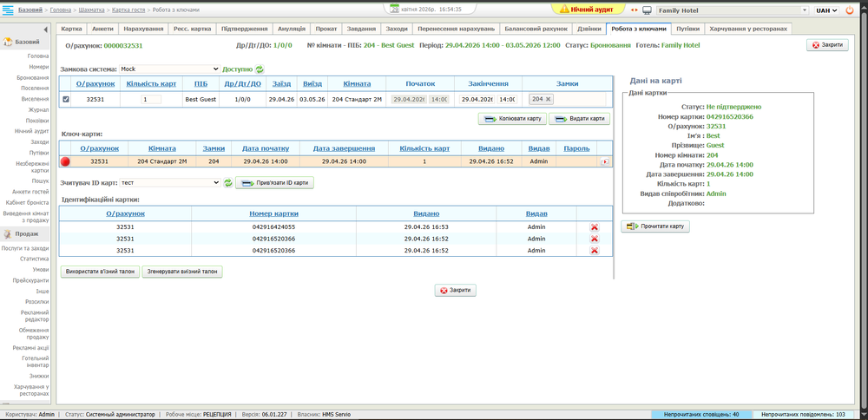Remove lock 204 tag with the x
The height and width of the screenshot is (420, 868).
pos(548,100)
